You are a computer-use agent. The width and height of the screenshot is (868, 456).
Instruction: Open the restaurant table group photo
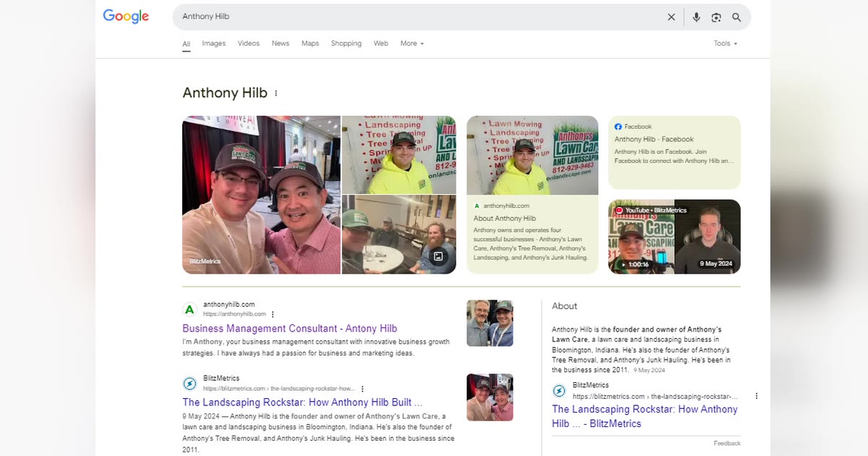tap(399, 235)
